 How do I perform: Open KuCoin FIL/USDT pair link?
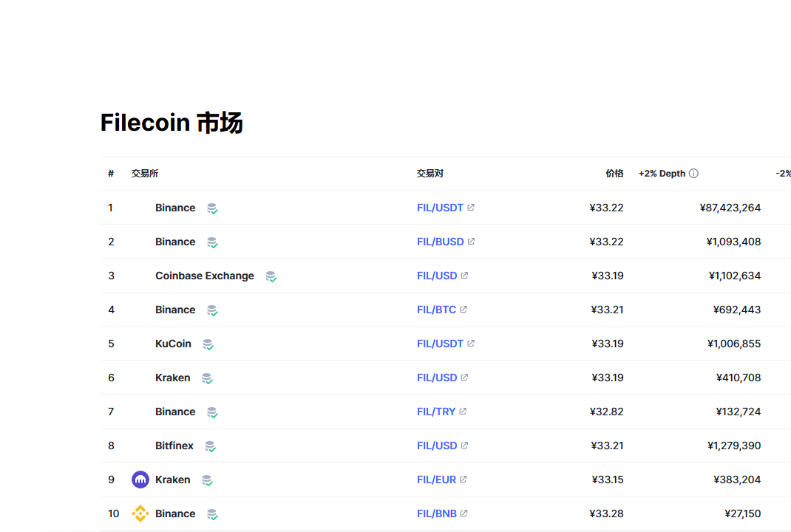tap(440, 344)
